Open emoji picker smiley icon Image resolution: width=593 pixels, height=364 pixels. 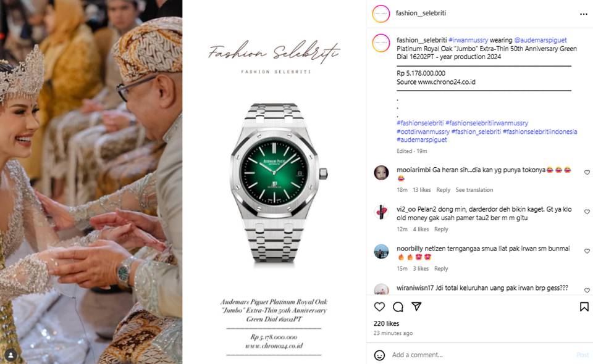point(379,355)
